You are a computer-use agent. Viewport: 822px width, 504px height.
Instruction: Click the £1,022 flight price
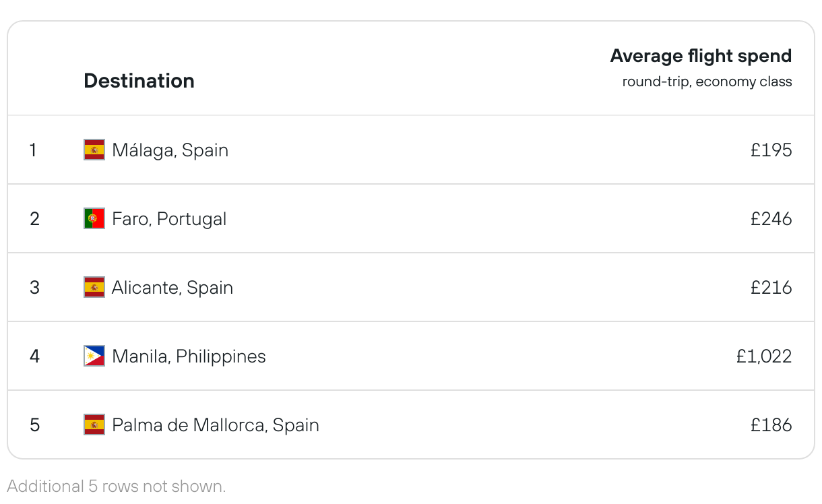763,356
